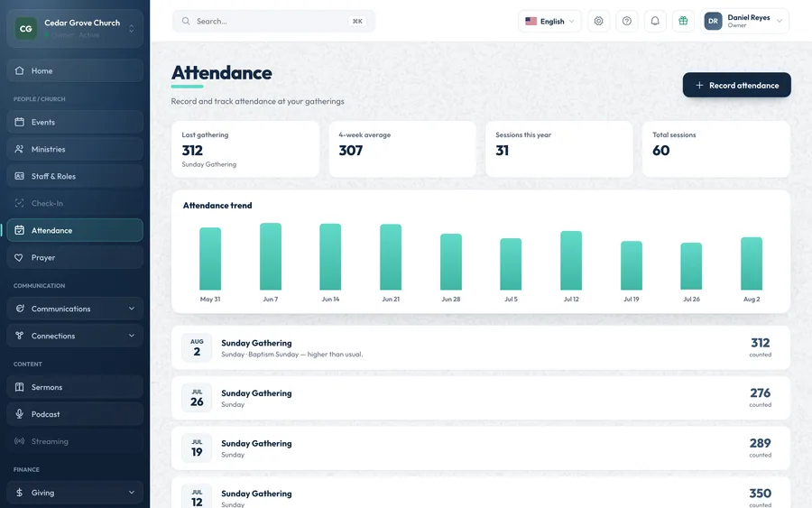The image size is (812, 508).
Task: Click the green gift icon
Action: point(683,22)
